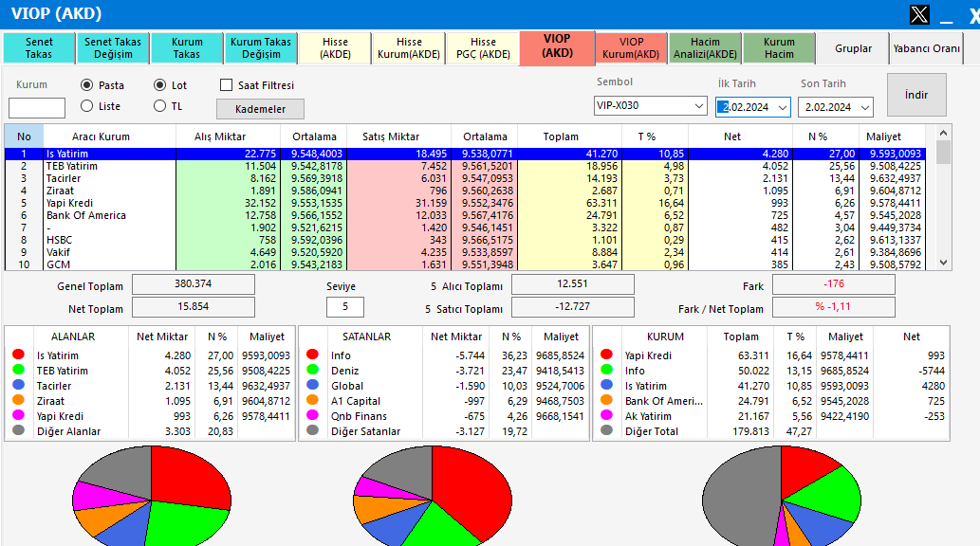Click red dot beside Yapi Kredi in KURUM

pyautogui.click(x=606, y=355)
